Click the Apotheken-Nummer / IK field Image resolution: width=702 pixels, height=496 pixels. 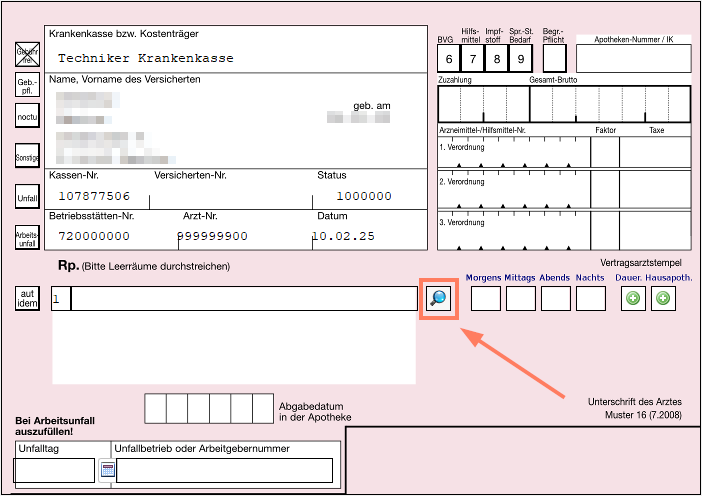(x=634, y=59)
